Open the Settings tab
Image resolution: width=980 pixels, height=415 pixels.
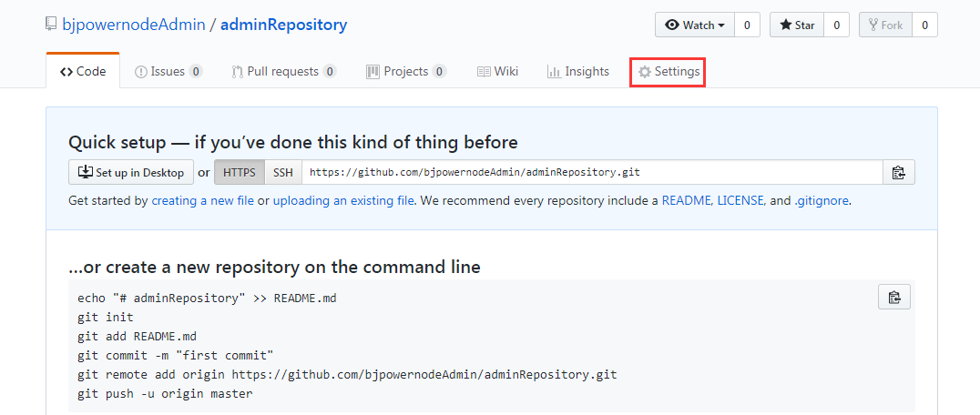(668, 72)
